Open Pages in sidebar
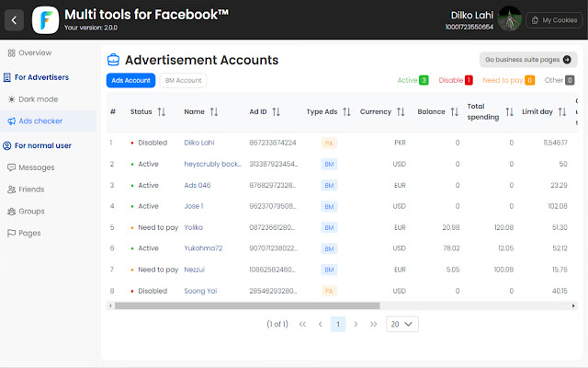This screenshot has height=368, width=588. pos(24,233)
